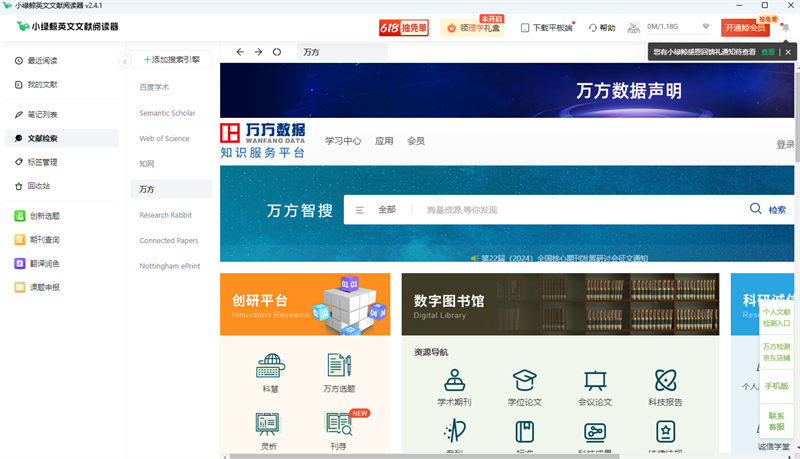Click the 数字图书馆 banner
This screenshot has height=459, width=800.
[560, 304]
